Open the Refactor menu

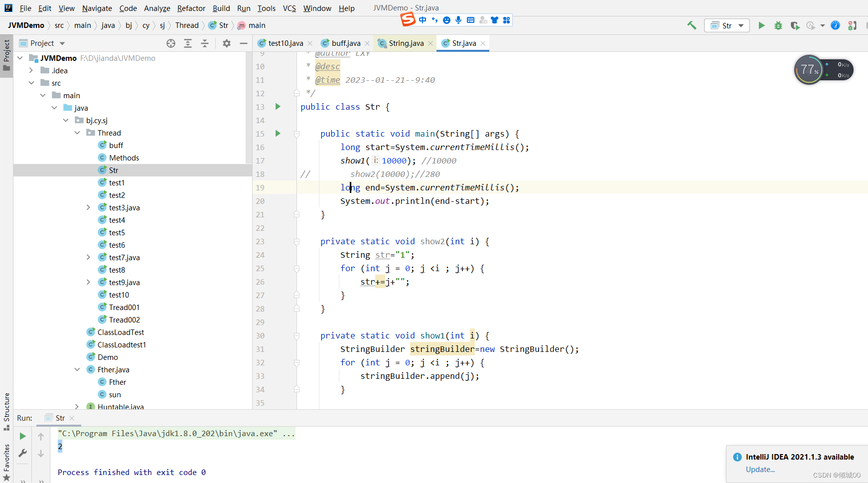click(191, 8)
